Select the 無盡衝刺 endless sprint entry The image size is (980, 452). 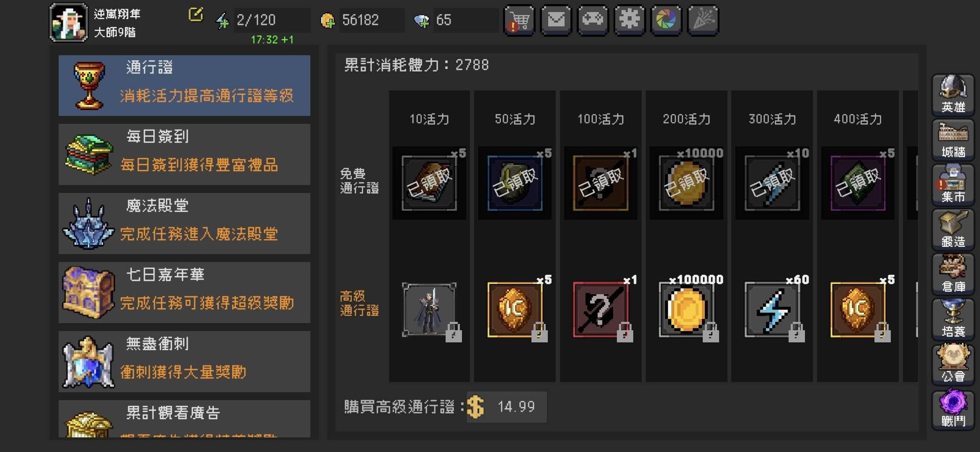[x=184, y=362]
